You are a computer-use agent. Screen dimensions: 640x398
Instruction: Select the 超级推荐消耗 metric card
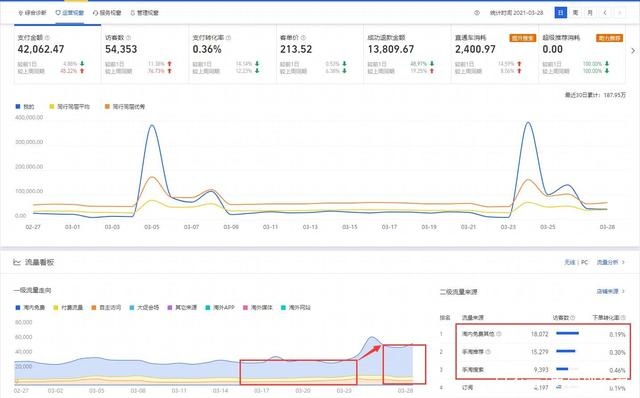582,54
